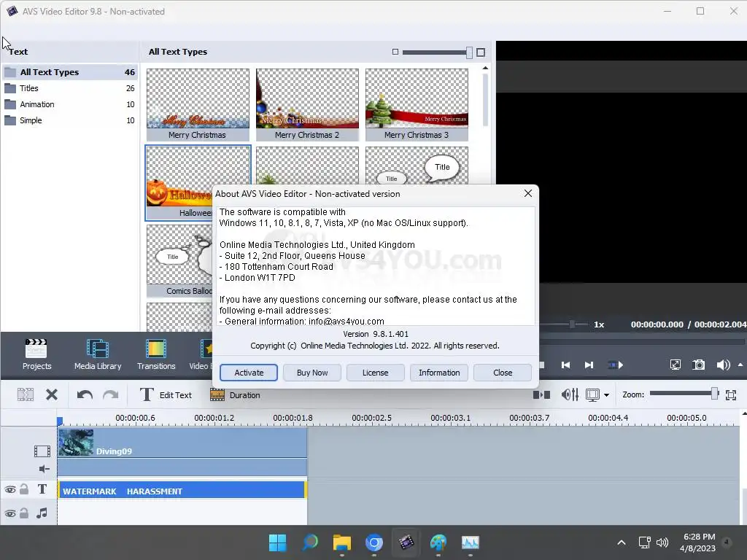Open the taskbar clock and date
The width and height of the screenshot is (747, 560).
coord(698,542)
